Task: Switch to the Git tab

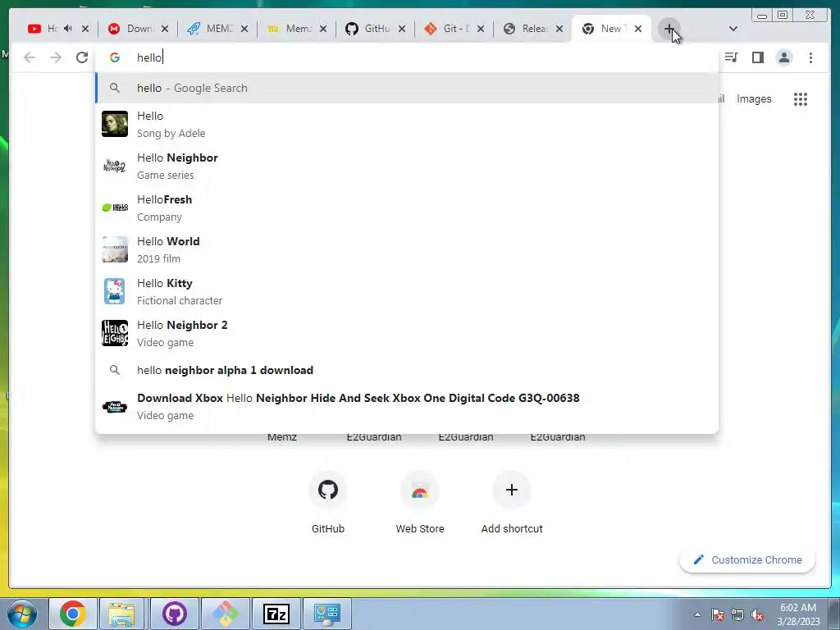Action: [x=447, y=29]
